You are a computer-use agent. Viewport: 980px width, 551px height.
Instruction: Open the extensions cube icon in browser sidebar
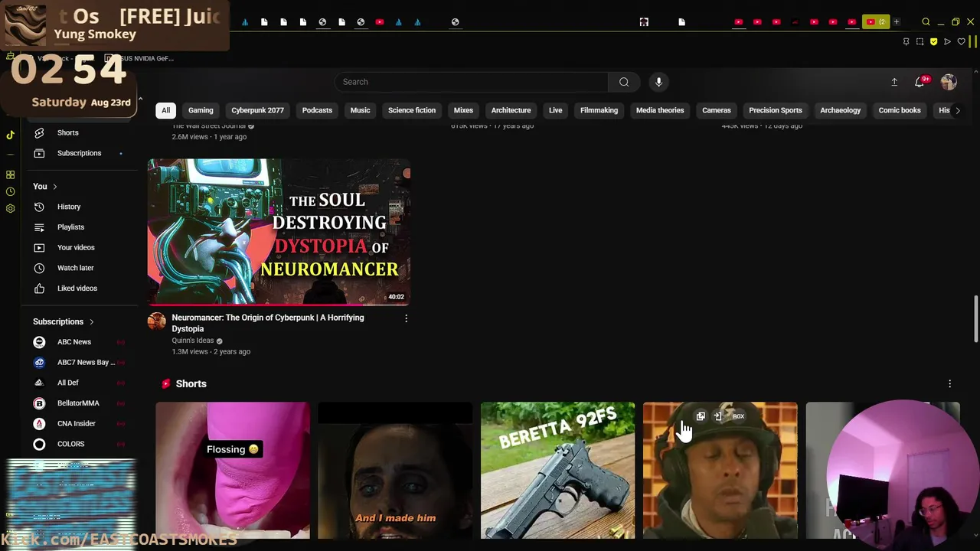pyautogui.click(x=10, y=174)
